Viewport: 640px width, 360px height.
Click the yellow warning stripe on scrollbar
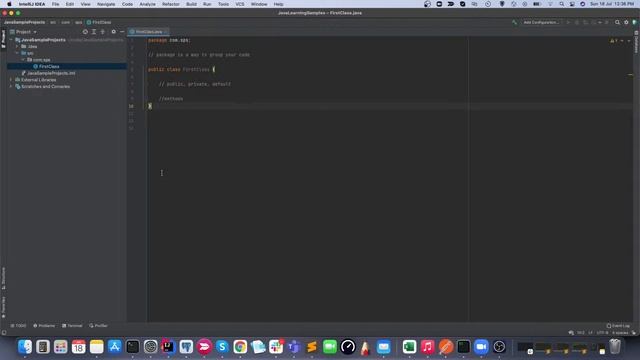click(630, 75)
